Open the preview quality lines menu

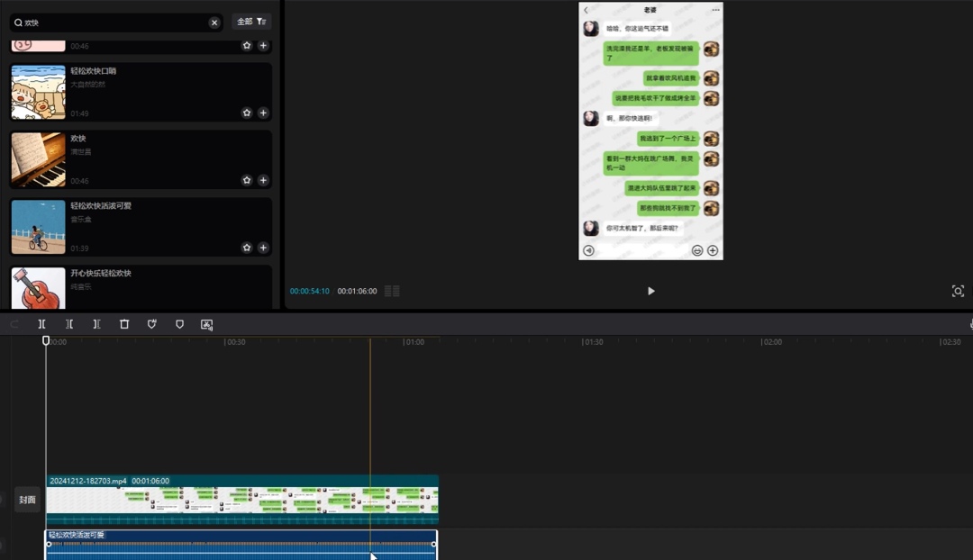[392, 291]
